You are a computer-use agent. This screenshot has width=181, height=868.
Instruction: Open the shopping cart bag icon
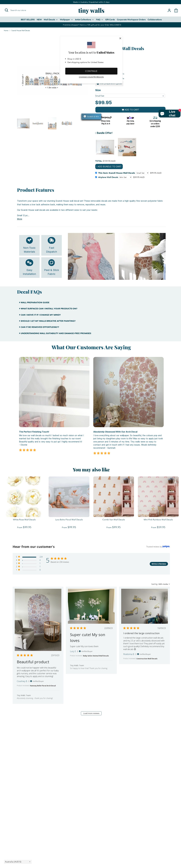point(176,10)
